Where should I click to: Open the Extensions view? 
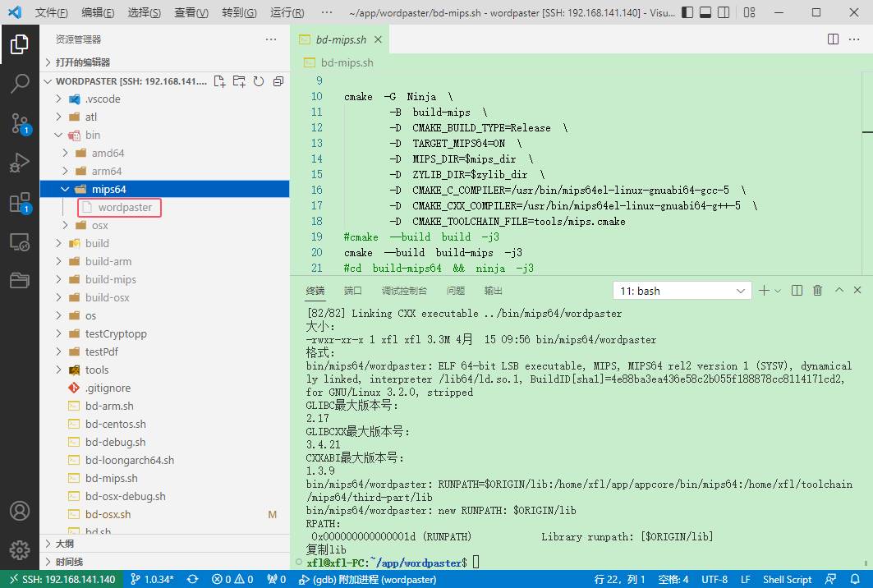pos(19,203)
